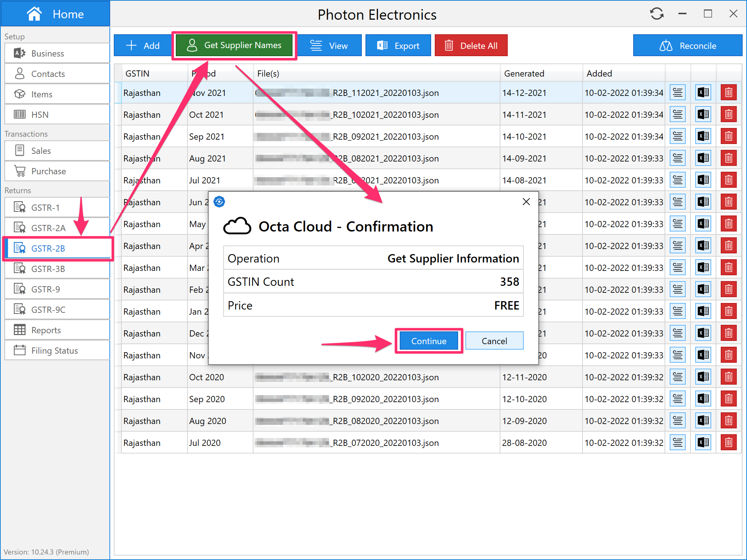This screenshot has height=560, width=747.
Task: Export Oct 2021 row to Excel icon
Action: pyautogui.click(x=703, y=114)
